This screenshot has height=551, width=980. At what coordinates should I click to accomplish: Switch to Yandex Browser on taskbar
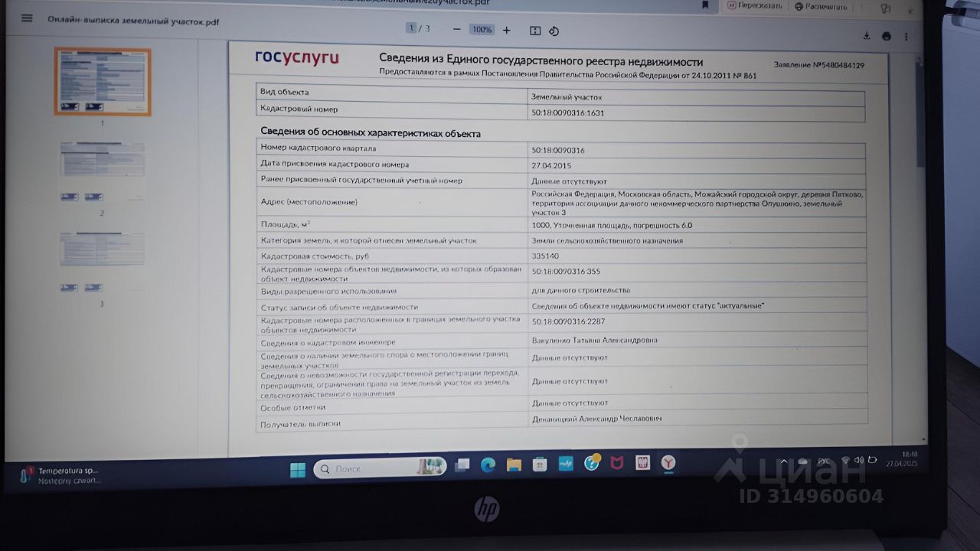669,463
